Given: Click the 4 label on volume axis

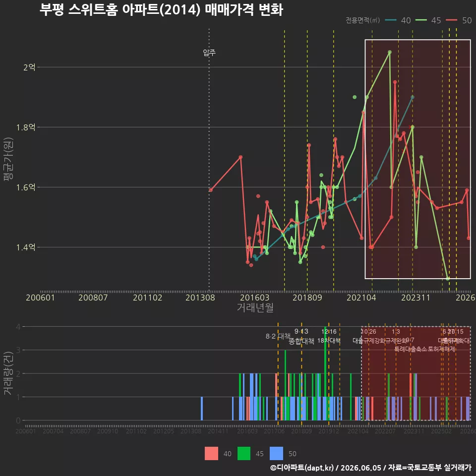Looking at the screenshot, I should 18,327.
